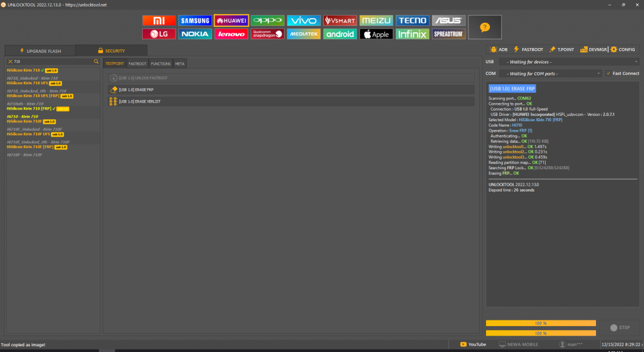The image size is (644, 352).
Task: Select the Apple logo tile
Action: (376, 34)
